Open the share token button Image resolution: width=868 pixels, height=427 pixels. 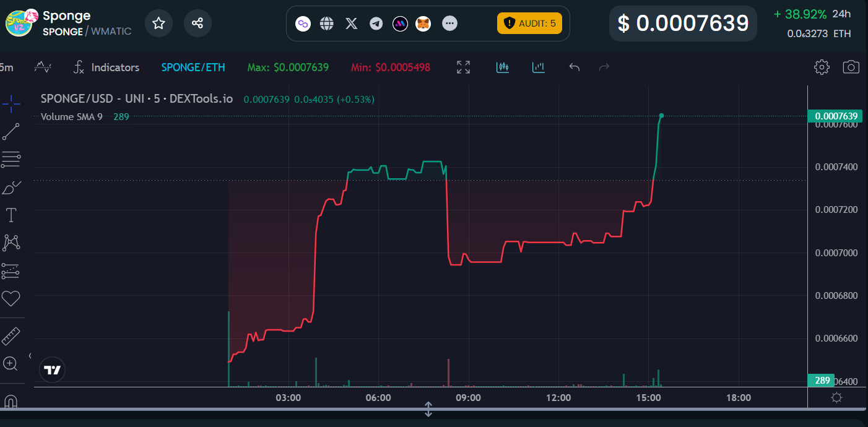pyautogui.click(x=197, y=24)
